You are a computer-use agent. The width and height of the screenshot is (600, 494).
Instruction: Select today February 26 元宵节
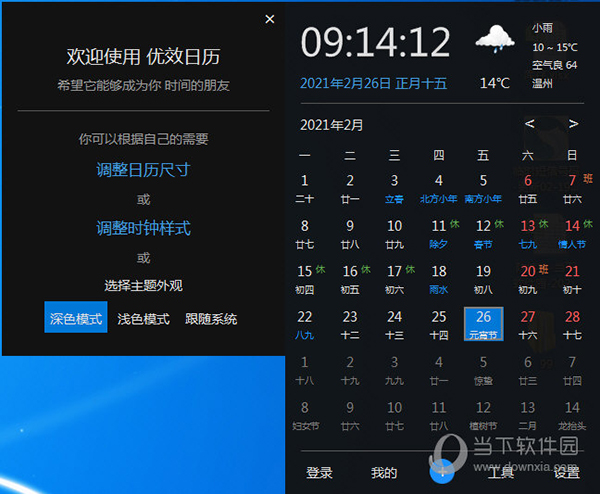coord(483,324)
